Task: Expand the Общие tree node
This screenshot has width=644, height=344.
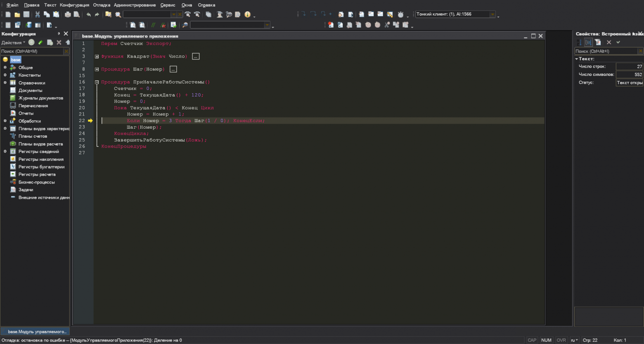Action: [x=5, y=67]
